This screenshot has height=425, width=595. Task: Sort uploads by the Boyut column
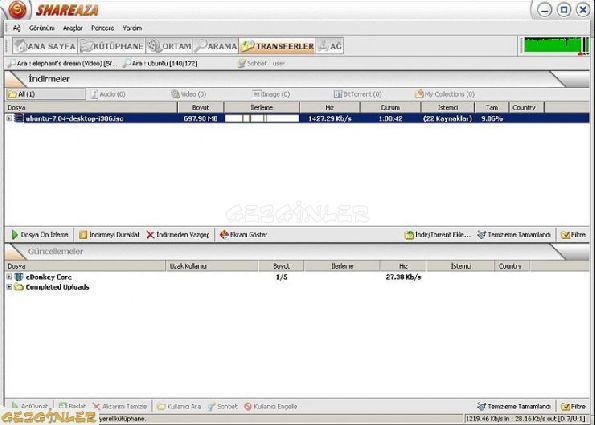281,266
